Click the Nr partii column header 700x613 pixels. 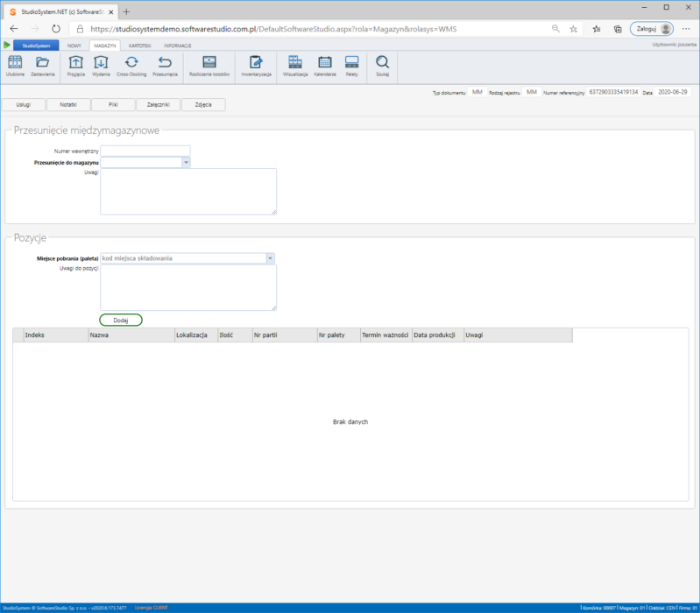[x=285, y=335]
